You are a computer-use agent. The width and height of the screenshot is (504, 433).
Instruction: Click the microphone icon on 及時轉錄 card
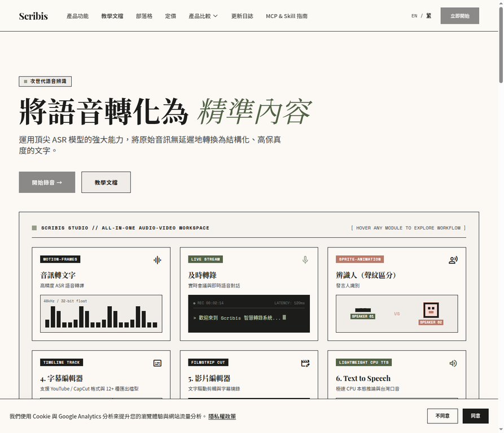(x=305, y=260)
